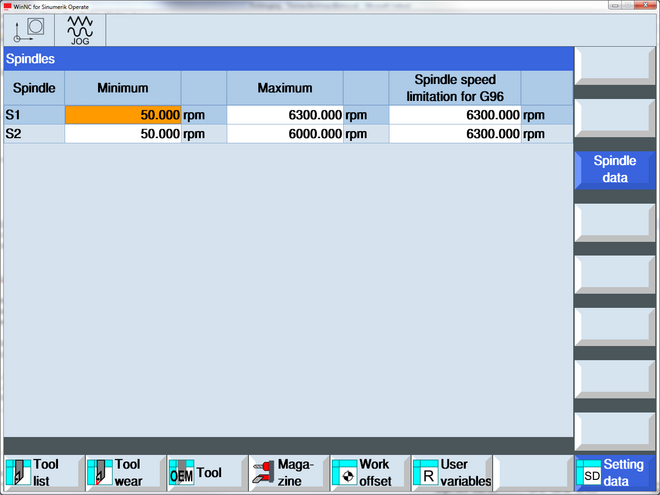Select S2 G96 speed limitation field
The image size is (660, 495).
point(454,134)
